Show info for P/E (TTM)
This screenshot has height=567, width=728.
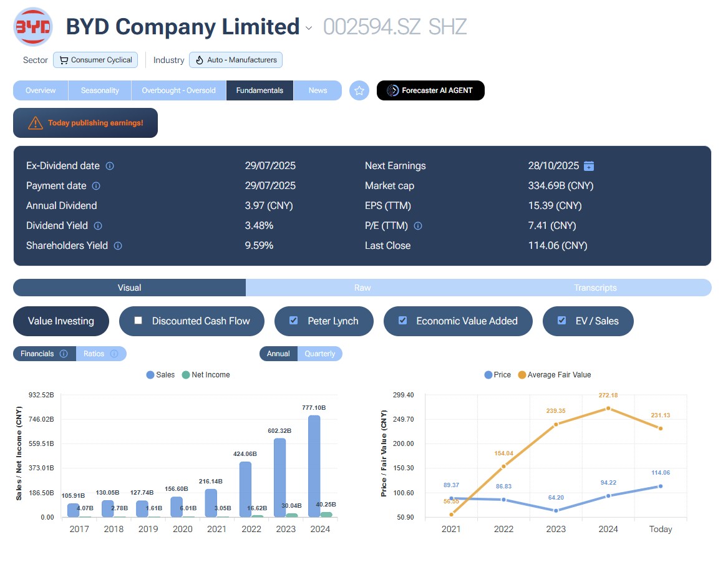pyautogui.click(x=418, y=226)
